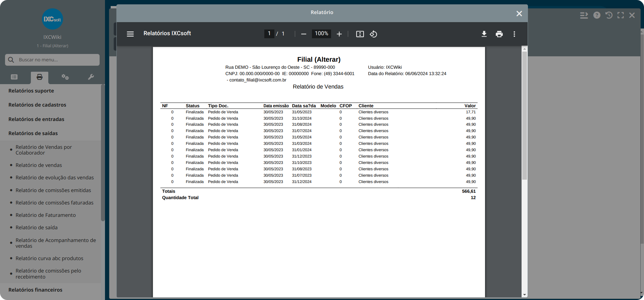Open Relatório de vendas

(x=39, y=165)
